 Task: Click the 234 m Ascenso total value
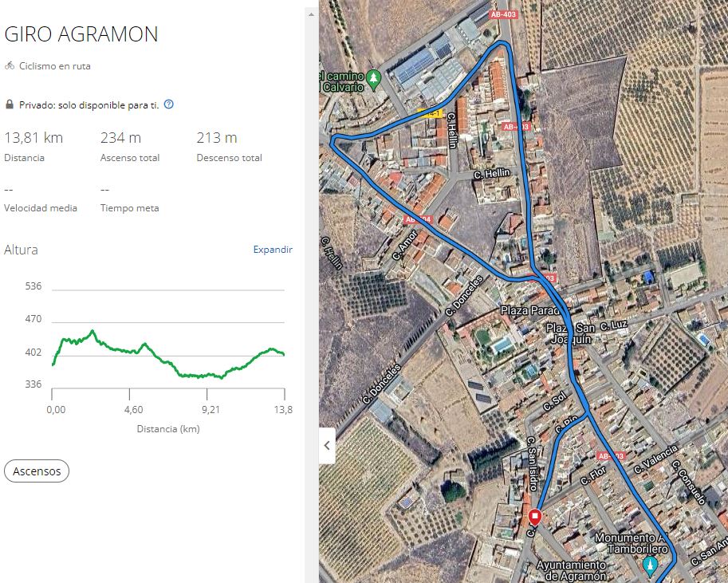click(x=120, y=138)
